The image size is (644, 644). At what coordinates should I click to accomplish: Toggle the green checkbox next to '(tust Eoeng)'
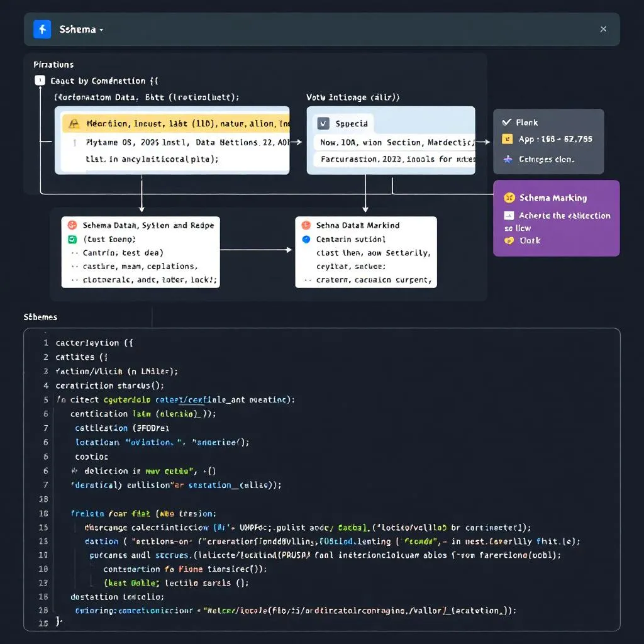pyautogui.click(x=72, y=239)
